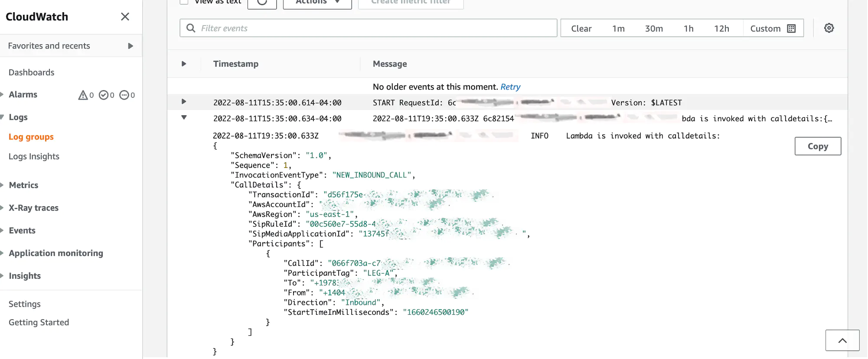Viewport: 868px width, 359px height.
Task: Open log display settings gear
Action: click(829, 28)
